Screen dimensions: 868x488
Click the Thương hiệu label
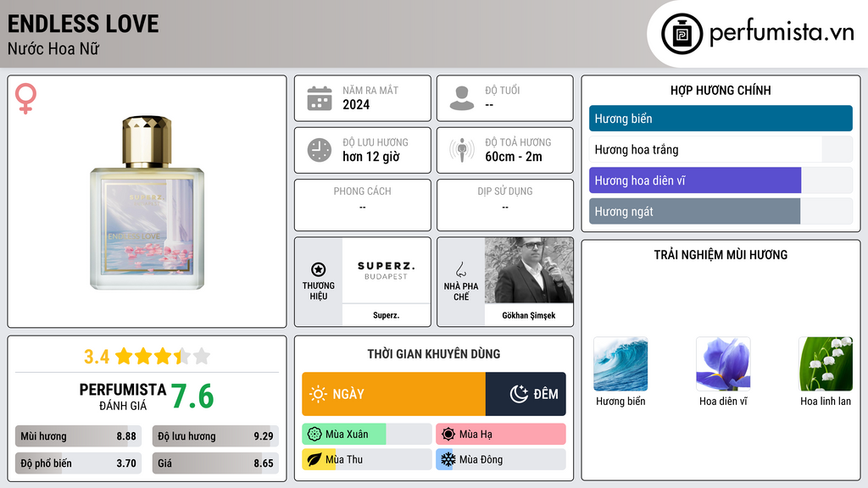[x=319, y=291]
